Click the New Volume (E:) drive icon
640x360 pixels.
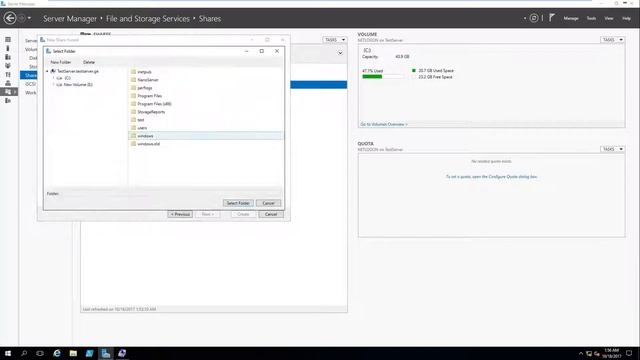[59, 84]
